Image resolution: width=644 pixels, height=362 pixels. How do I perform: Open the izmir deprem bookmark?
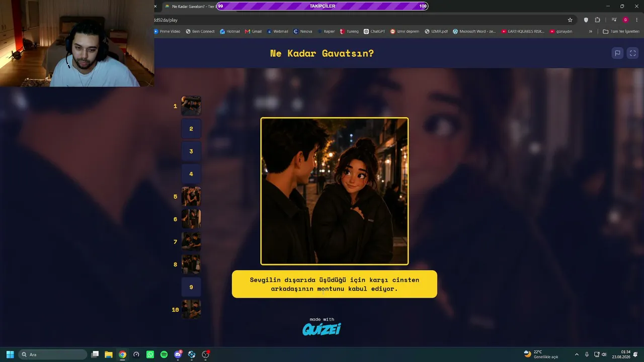(405, 31)
